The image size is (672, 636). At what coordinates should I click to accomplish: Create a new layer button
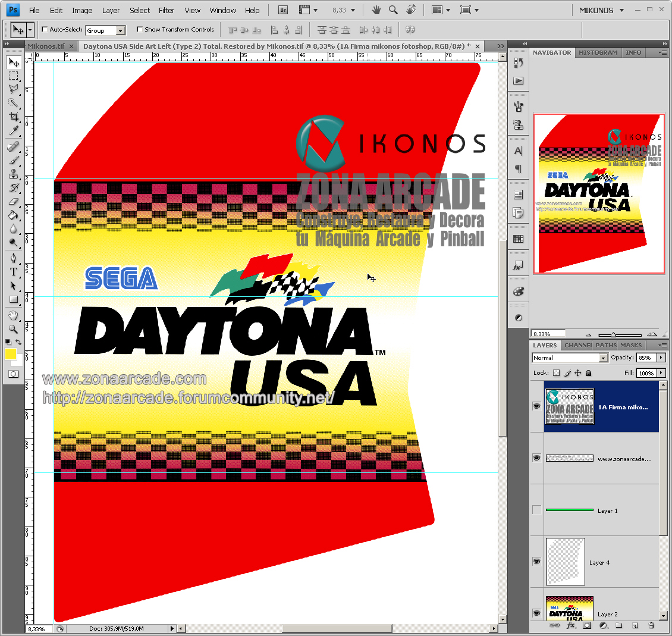(x=635, y=626)
